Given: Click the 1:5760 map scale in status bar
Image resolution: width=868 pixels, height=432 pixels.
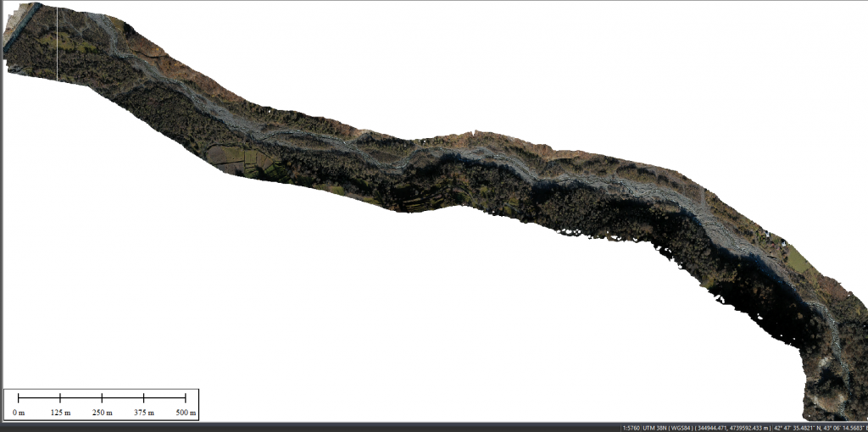Looking at the screenshot, I should pyautogui.click(x=632, y=427).
